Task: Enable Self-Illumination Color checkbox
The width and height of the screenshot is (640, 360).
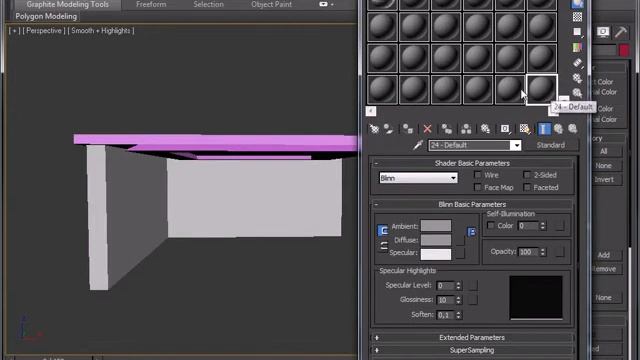Action: (x=491, y=225)
